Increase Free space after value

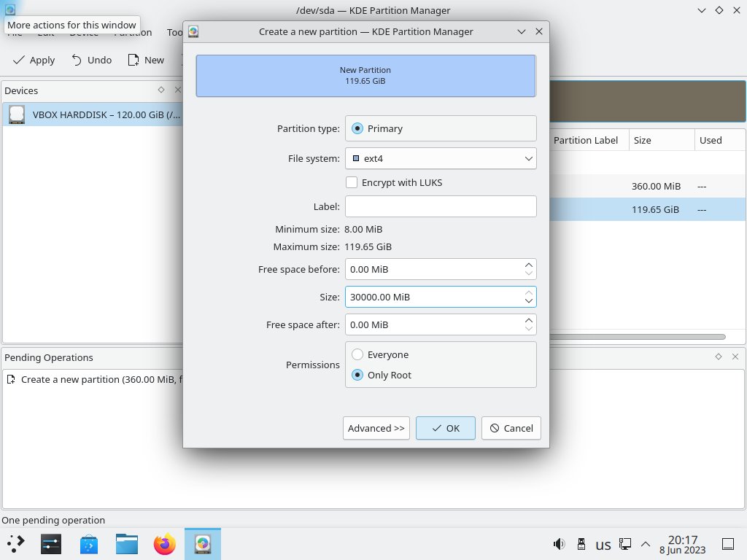(529, 321)
